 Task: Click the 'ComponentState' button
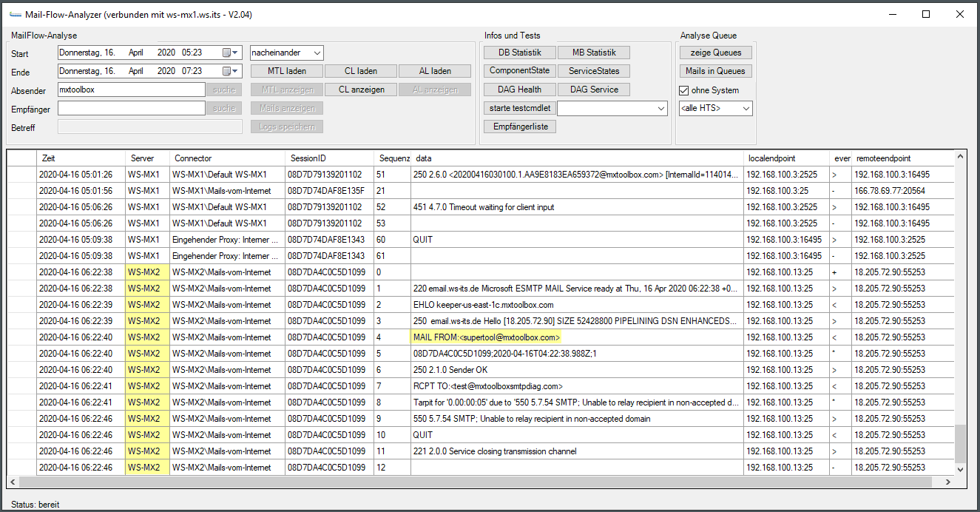520,71
